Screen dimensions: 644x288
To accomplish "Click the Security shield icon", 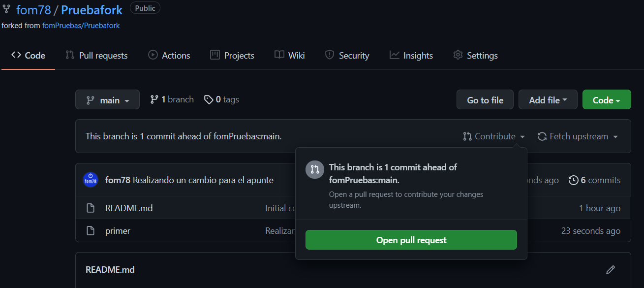I will (329, 55).
